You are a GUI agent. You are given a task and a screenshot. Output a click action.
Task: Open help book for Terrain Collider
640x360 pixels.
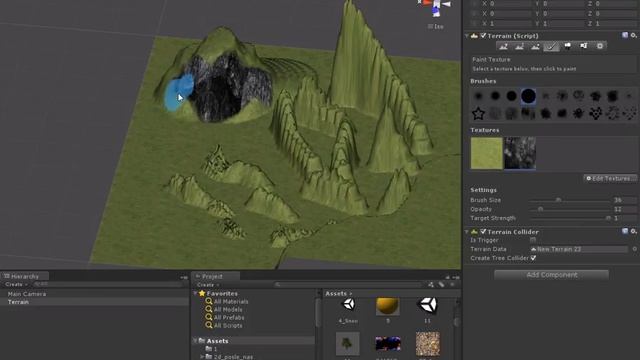pos(625,231)
